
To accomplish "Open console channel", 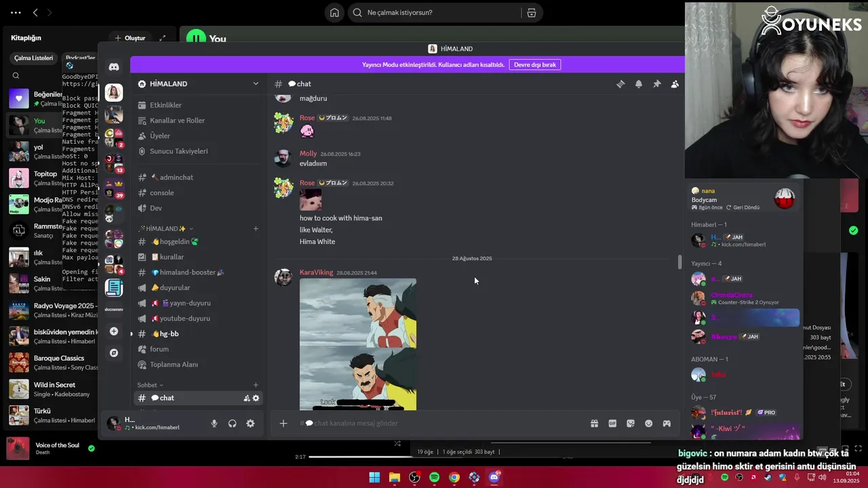I will pyautogui.click(x=197, y=192).
